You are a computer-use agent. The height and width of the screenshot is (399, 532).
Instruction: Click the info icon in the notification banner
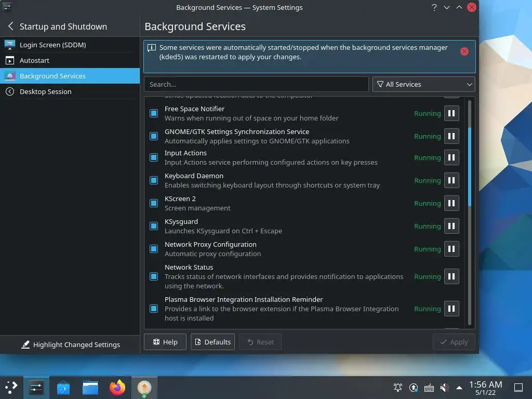pos(152,48)
